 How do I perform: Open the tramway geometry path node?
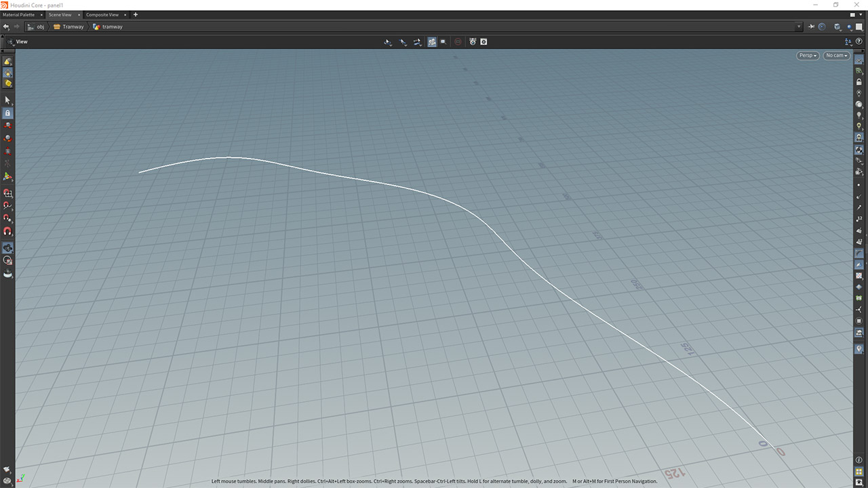pos(108,26)
